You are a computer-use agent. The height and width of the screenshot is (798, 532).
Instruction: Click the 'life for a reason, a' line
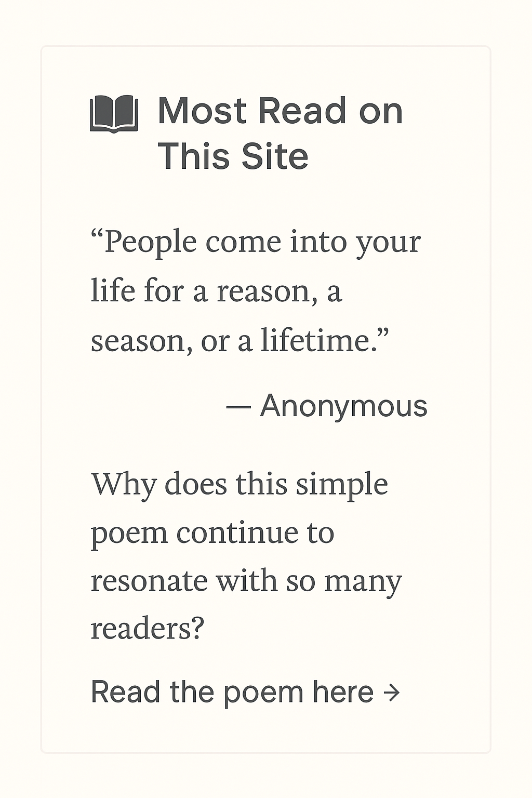[216, 291]
